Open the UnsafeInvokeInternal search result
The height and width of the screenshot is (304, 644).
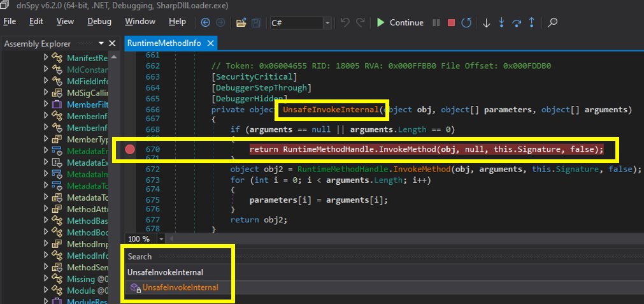pos(180,287)
